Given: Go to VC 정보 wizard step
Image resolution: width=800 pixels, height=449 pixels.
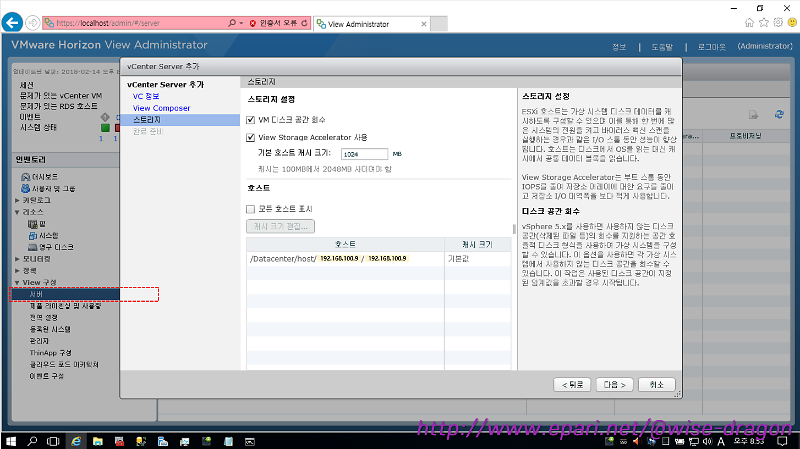Looking at the screenshot, I should click(x=146, y=96).
